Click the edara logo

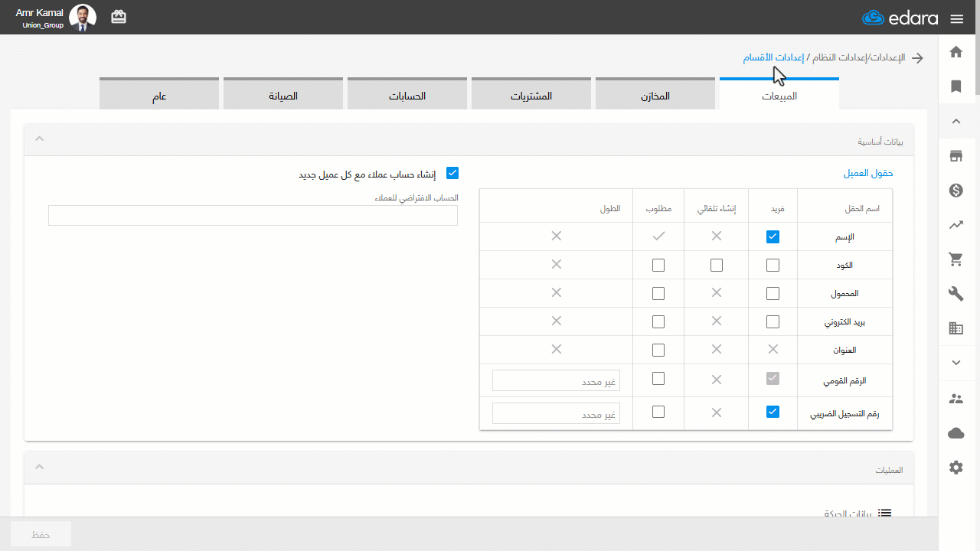coord(900,18)
